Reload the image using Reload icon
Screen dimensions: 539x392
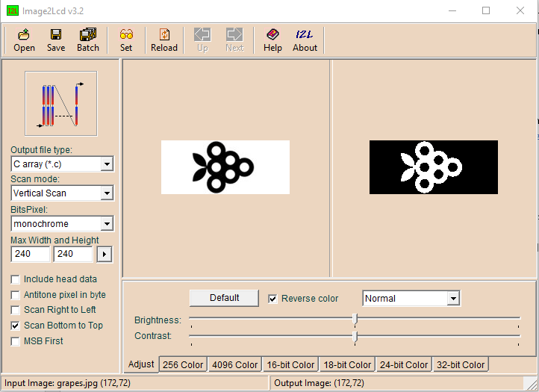(164, 40)
